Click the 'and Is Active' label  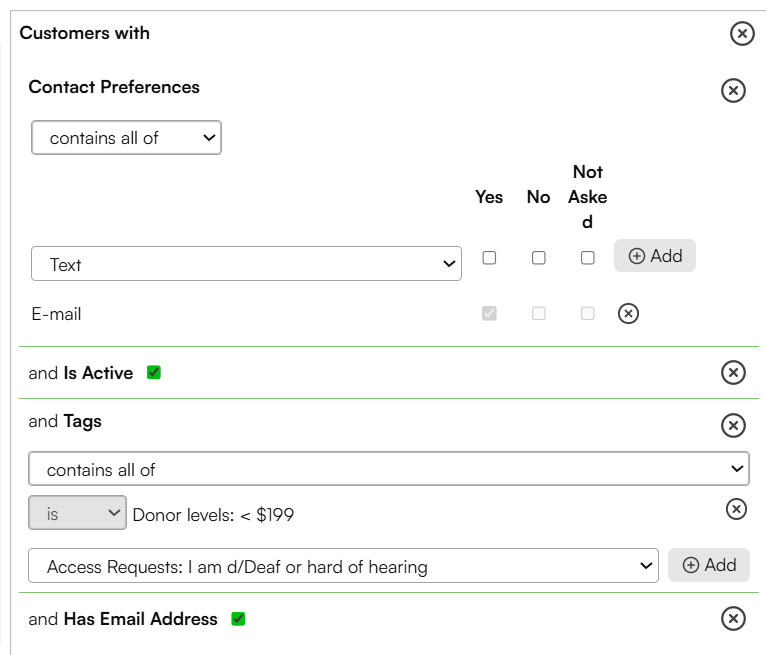coord(81,373)
